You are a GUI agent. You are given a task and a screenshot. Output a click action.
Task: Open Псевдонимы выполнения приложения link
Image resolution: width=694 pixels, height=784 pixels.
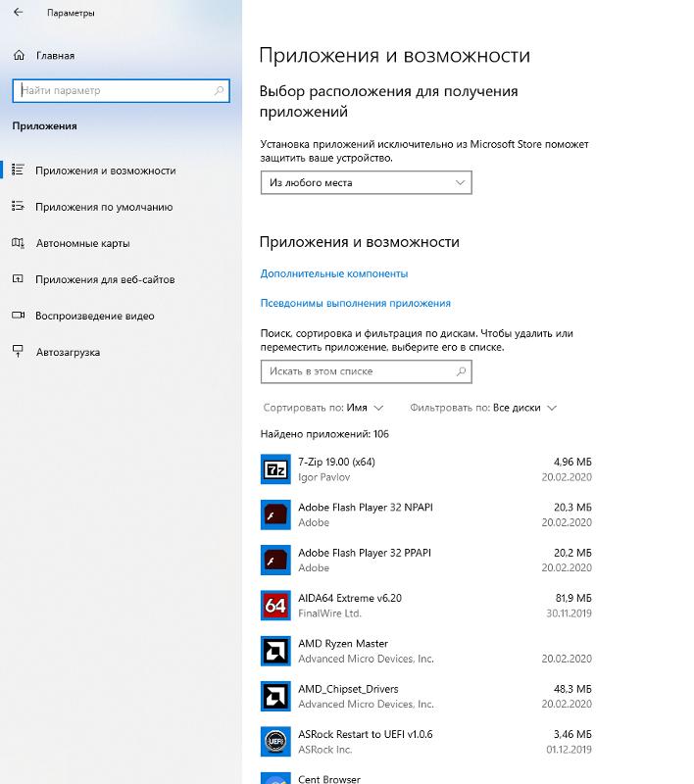pos(356,303)
